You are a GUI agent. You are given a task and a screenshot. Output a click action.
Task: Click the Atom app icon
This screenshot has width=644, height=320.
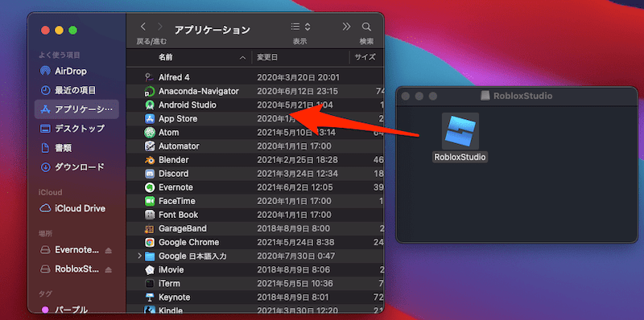(150, 133)
